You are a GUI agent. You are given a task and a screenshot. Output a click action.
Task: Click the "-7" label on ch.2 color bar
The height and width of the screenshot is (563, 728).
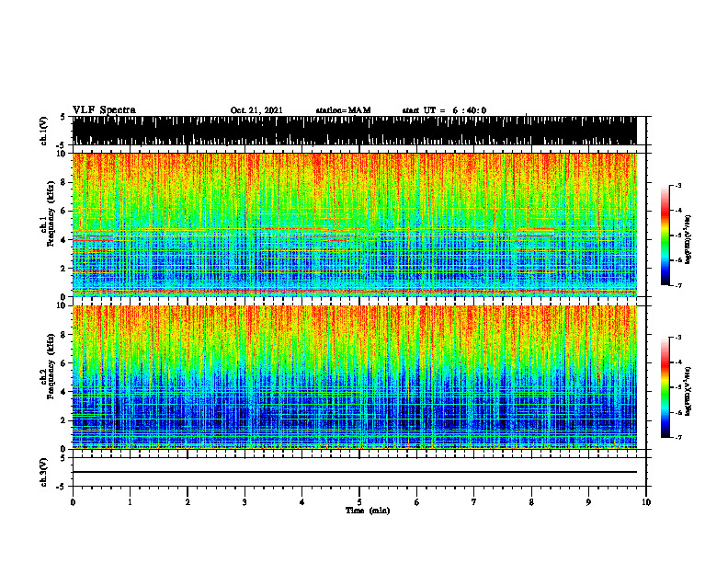click(678, 437)
